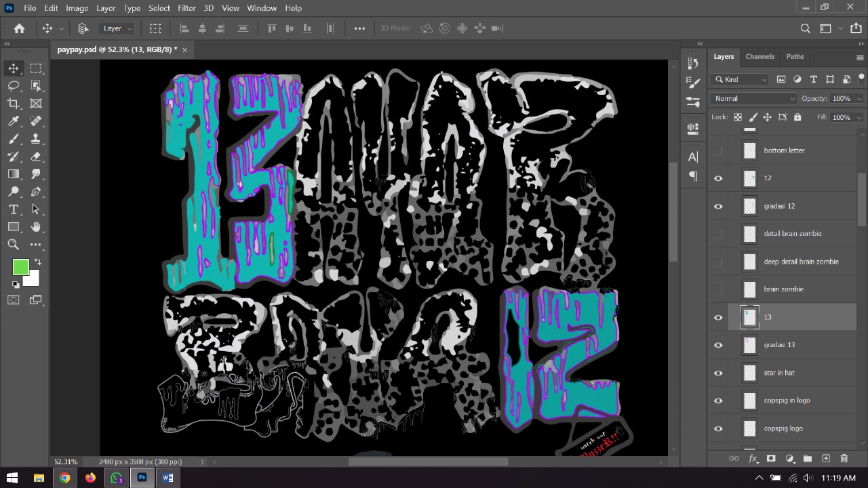868x488 pixels.
Task: Select the Move tool
Action: coord(14,68)
